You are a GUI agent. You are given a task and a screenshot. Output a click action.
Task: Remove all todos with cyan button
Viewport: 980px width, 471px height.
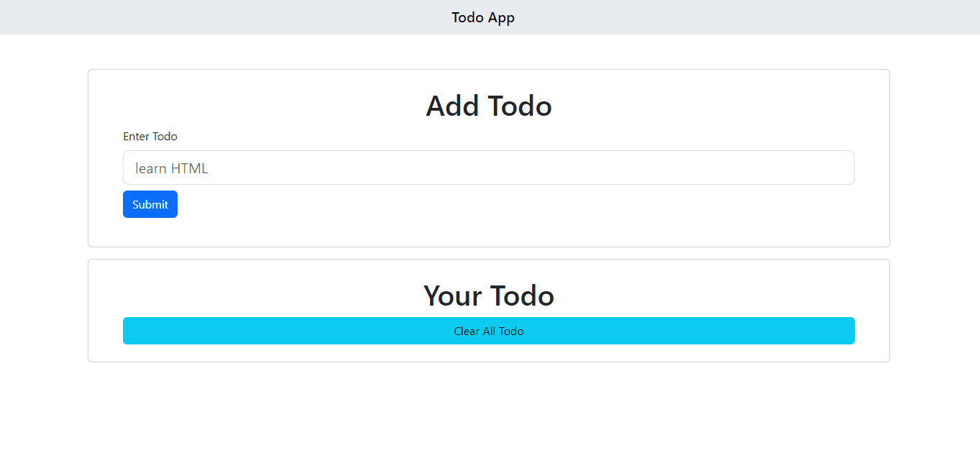(x=489, y=331)
